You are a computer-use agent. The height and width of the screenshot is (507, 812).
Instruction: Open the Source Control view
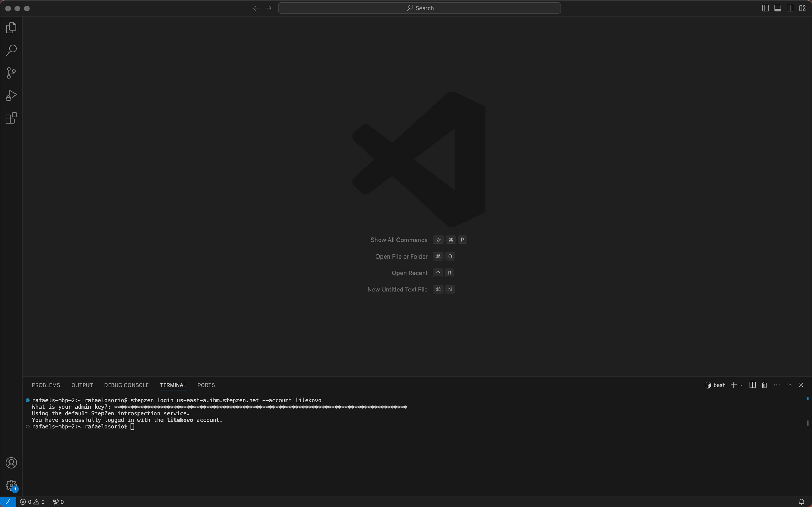[x=11, y=73]
